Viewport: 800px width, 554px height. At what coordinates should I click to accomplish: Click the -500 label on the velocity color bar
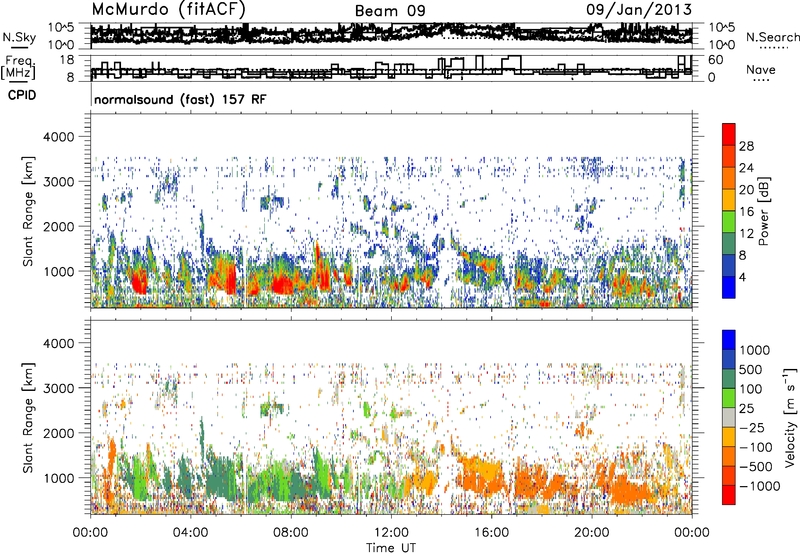point(756,467)
